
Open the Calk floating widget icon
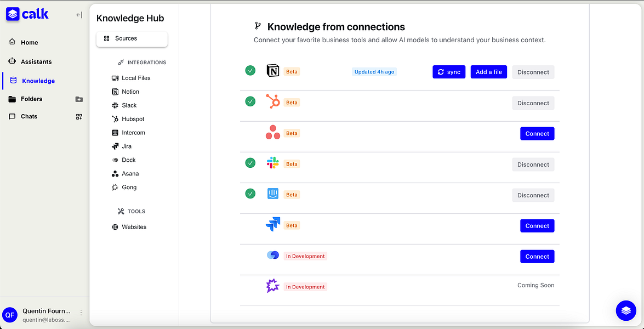click(626, 311)
